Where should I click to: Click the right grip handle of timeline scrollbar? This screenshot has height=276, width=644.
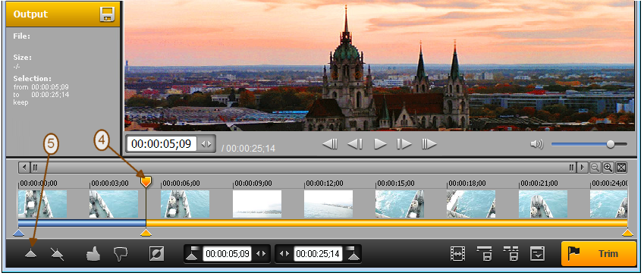click(571, 168)
